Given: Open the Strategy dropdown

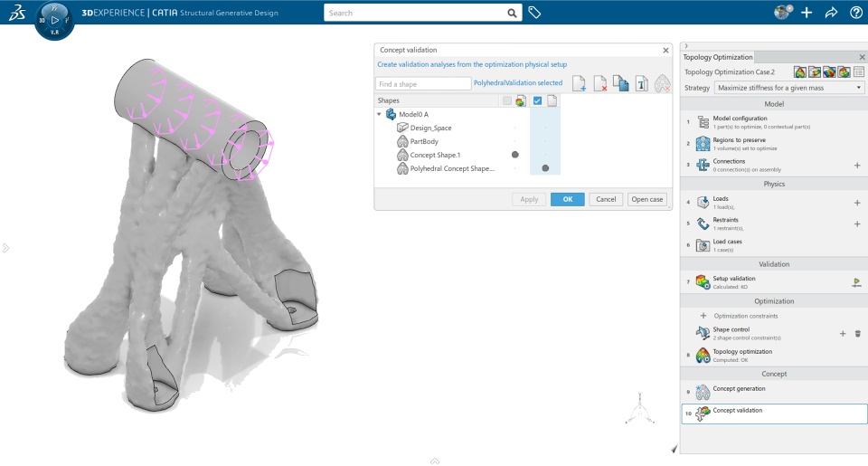Looking at the screenshot, I should [788, 88].
